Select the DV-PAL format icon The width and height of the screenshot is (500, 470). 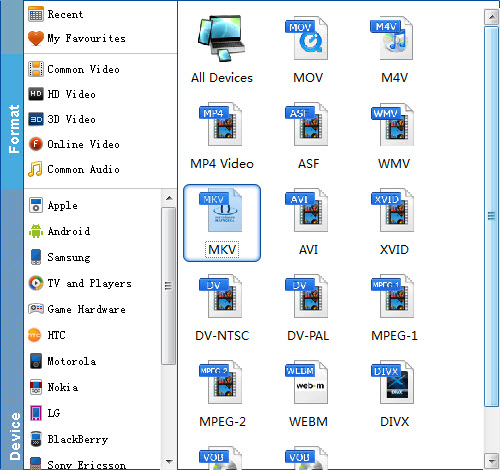click(307, 296)
